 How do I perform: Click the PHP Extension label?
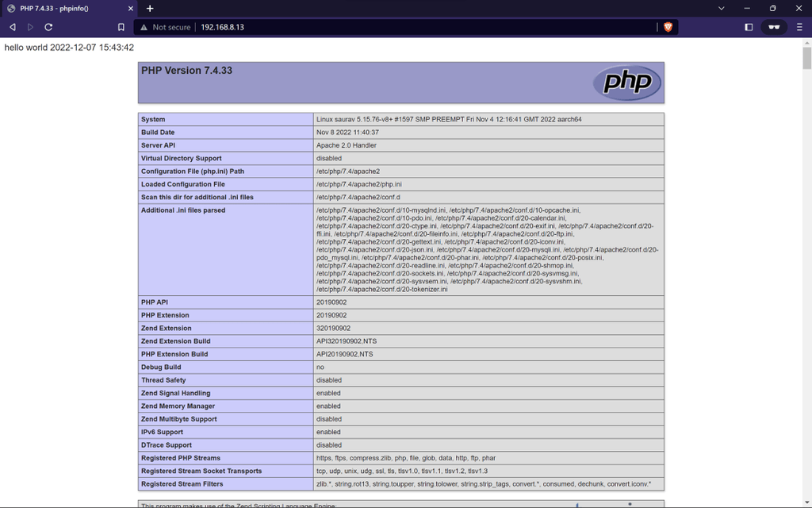(x=165, y=315)
